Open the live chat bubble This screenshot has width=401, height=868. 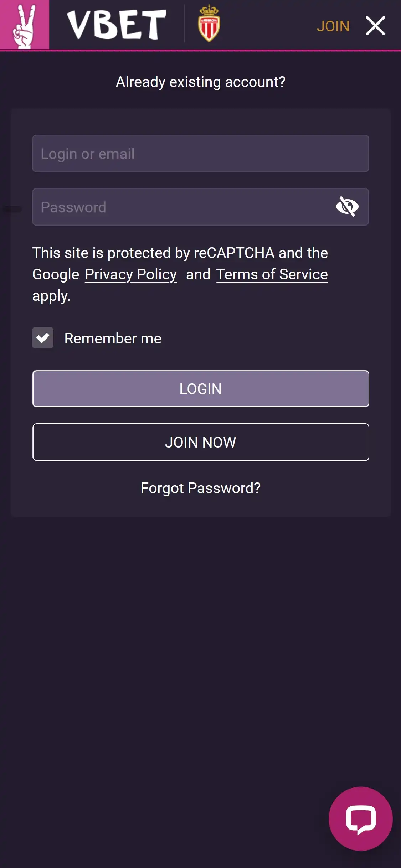(x=360, y=818)
